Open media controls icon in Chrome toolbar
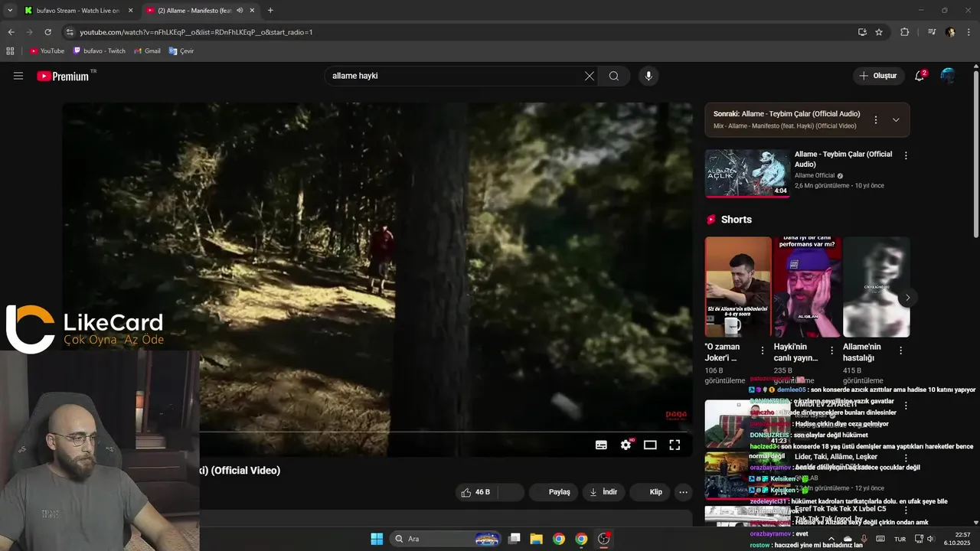The image size is (980, 551). pos(931,32)
